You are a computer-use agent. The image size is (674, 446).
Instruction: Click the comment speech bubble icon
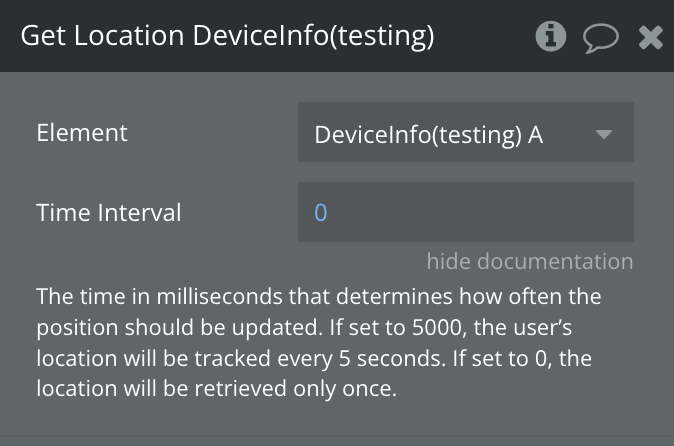coord(600,38)
